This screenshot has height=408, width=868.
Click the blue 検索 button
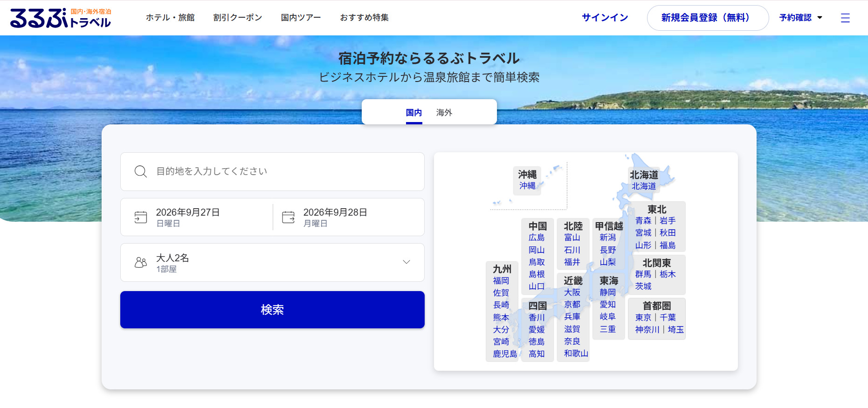[272, 310]
